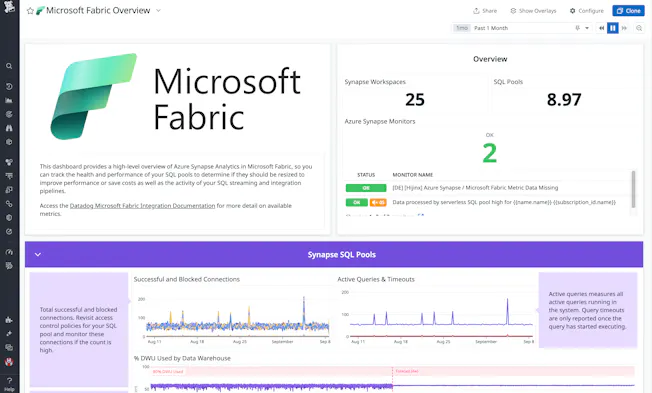Click the 1mo time range badge
652x393 pixels.
[x=462, y=28]
